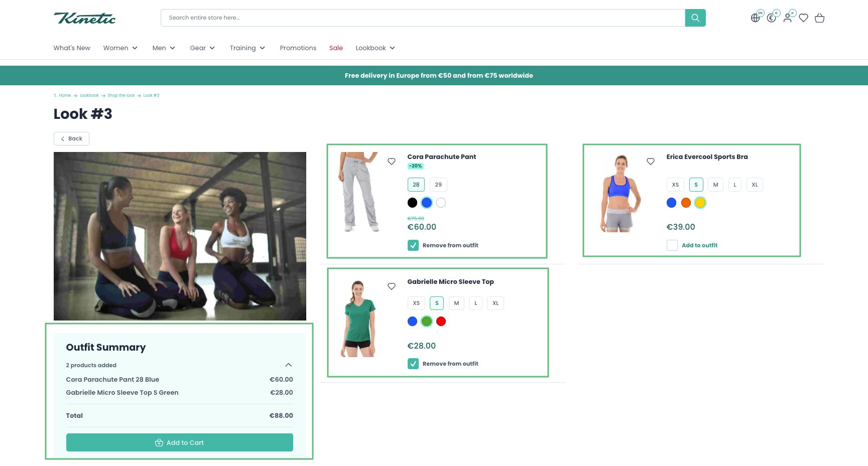Open the user account icon
This screenshot has width=868, height=466.
787,18
